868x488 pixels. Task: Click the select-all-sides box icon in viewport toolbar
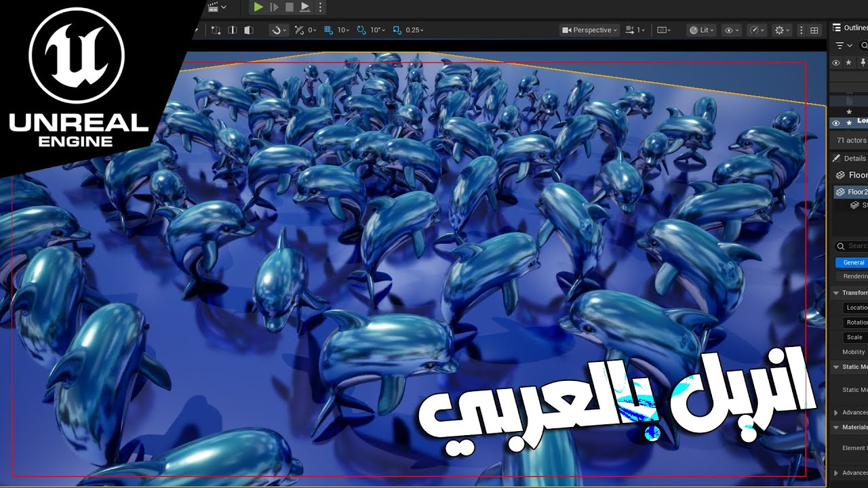tap(216, 30)
